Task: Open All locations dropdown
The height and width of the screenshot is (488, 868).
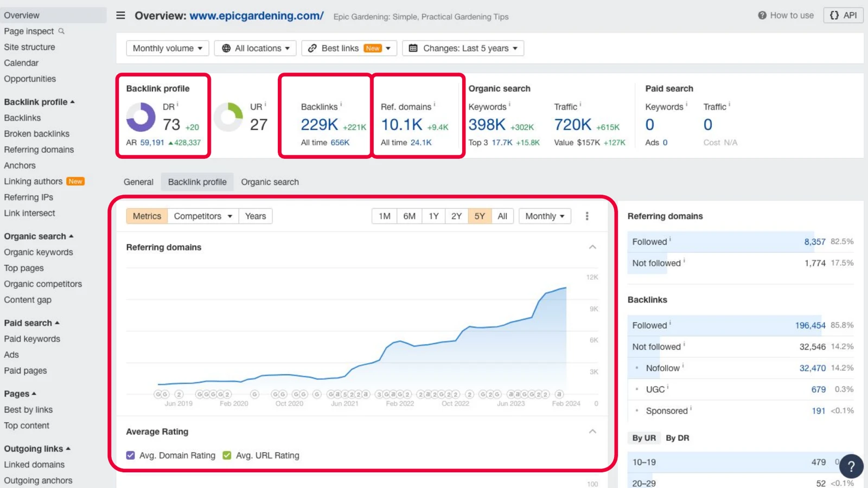Action: pos(256,48)
